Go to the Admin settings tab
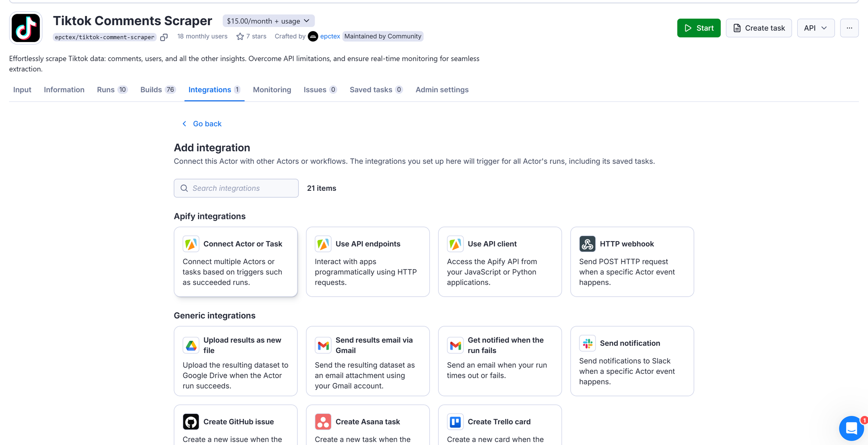Image resolution: width=868 pixels, height=445 pixels. 442,90
